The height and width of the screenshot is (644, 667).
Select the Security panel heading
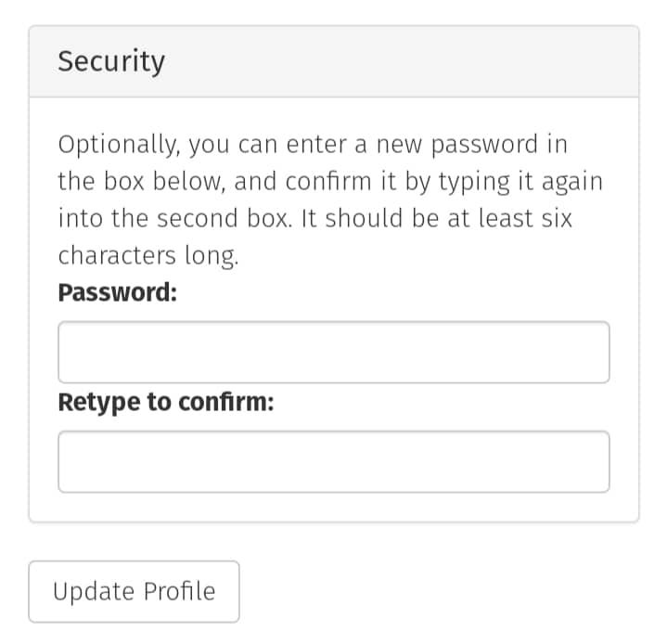click(111, 62)
